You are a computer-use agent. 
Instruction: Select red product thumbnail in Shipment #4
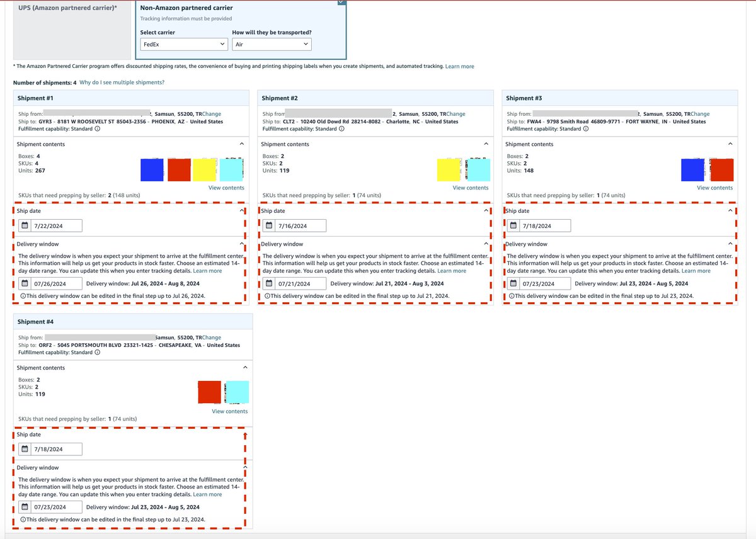click(x=209, y=394)
